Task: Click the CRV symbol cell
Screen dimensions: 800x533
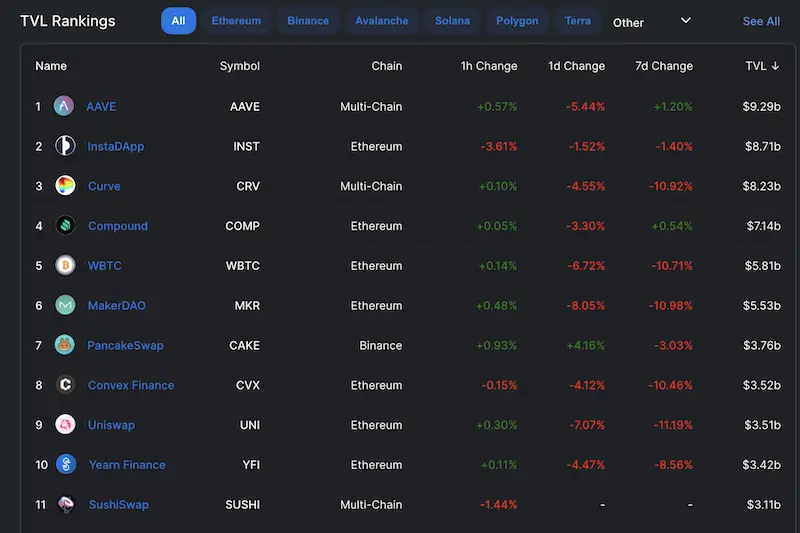Action: 248,186
